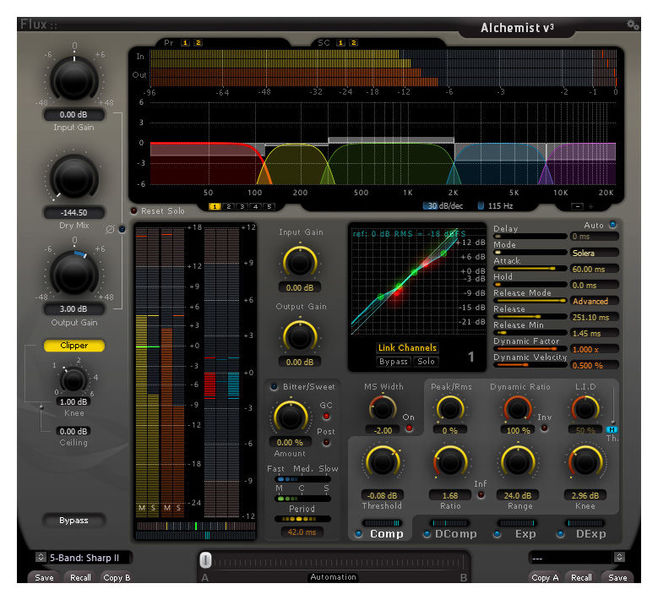Click the slot A Recall button

click(x=80, y=577)
